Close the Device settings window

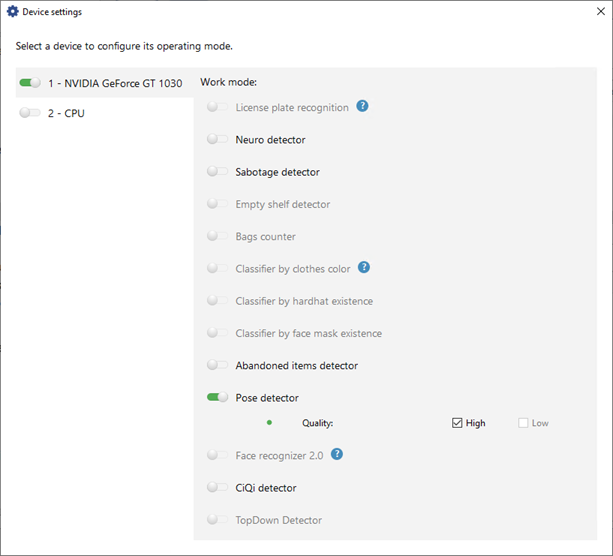[589, 12]
